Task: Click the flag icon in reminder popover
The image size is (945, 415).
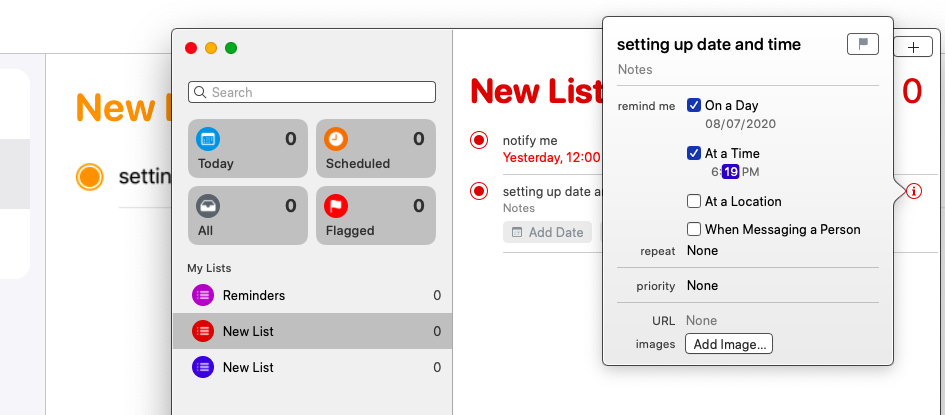Action: coord(862,43)
